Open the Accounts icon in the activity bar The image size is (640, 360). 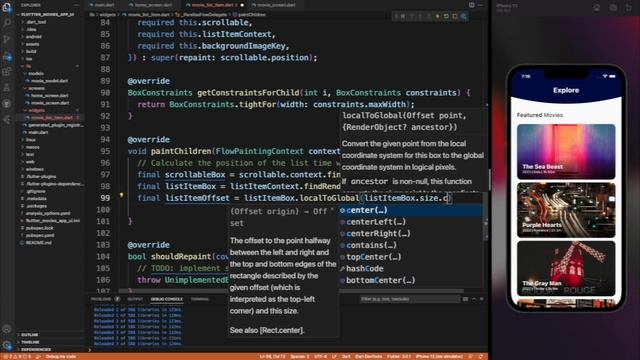pos(7,329)
